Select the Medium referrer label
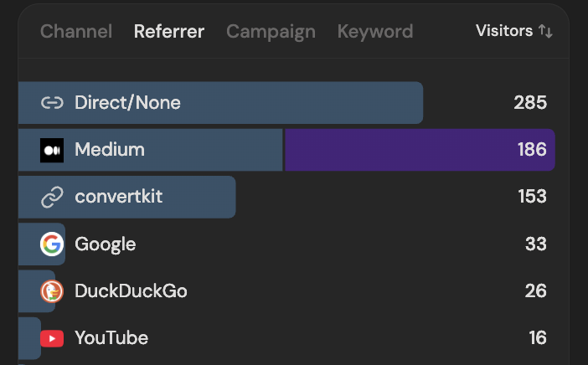The width and height of the screenshot is (588, 365). pos(110,150)
